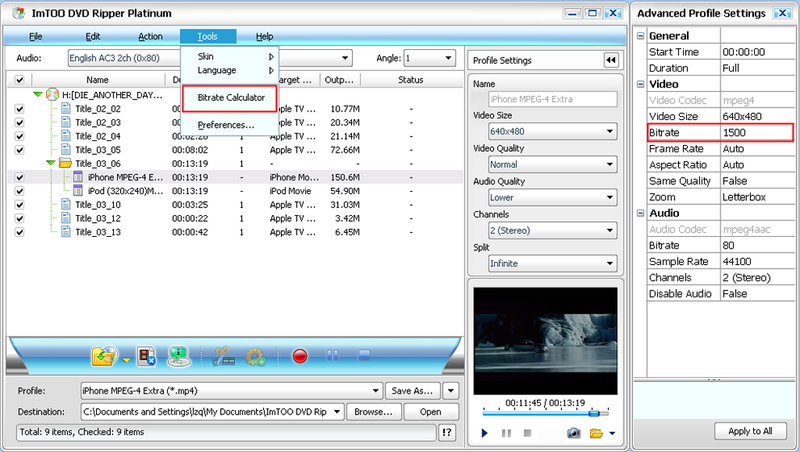Click the Title_03_06 folder icon
The height and width of the screenshot is (452, 800).
(65, 163)
